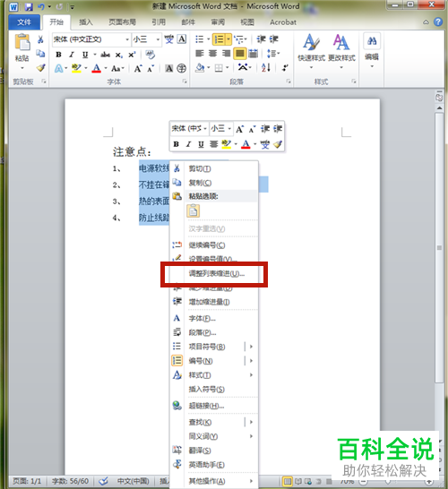Apply the red font color in ribbon
The height and width of the screenshot is (489, 448).
pyautogui.click(x=97, y=68)
